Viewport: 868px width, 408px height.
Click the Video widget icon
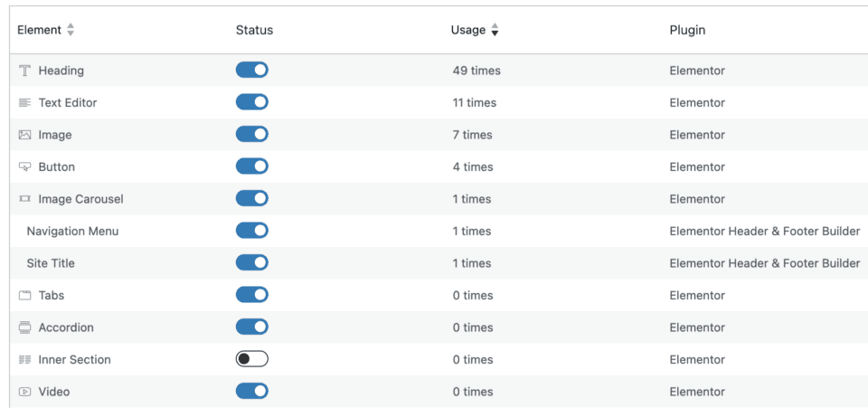[x=24, y=392]
